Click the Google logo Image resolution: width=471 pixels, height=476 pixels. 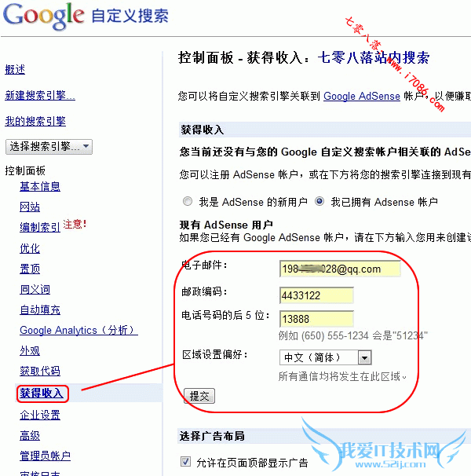point(43,16)
